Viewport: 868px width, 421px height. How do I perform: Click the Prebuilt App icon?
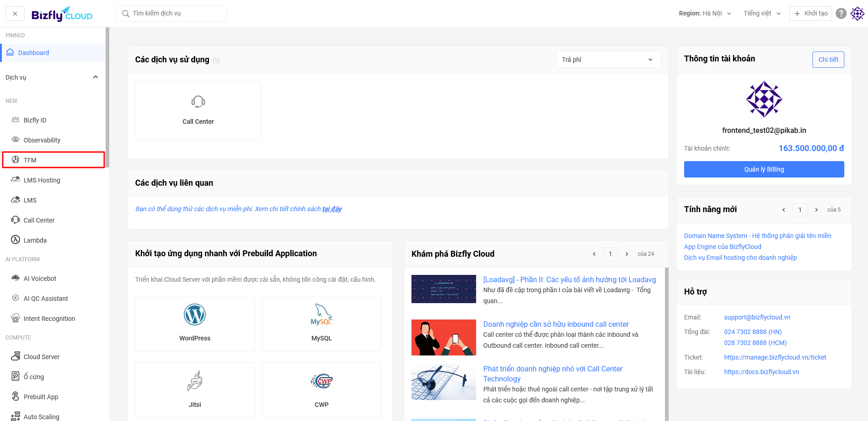[x=15, y=396]
